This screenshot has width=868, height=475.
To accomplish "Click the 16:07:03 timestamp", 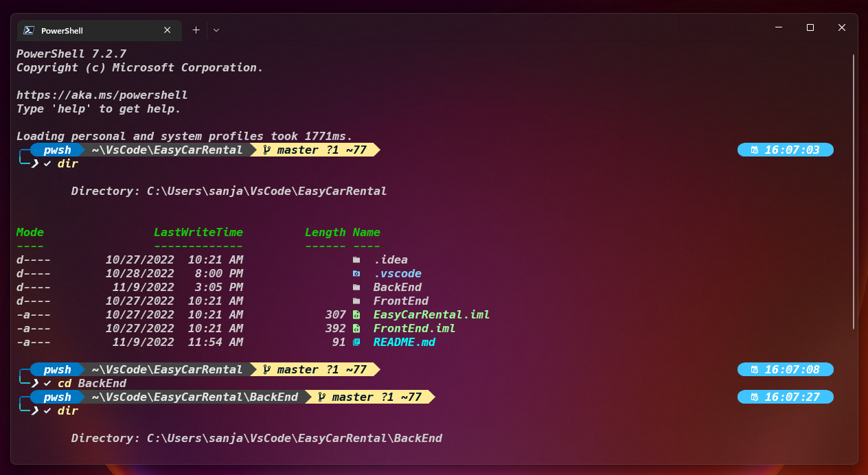I will click(x=792, y=150).
